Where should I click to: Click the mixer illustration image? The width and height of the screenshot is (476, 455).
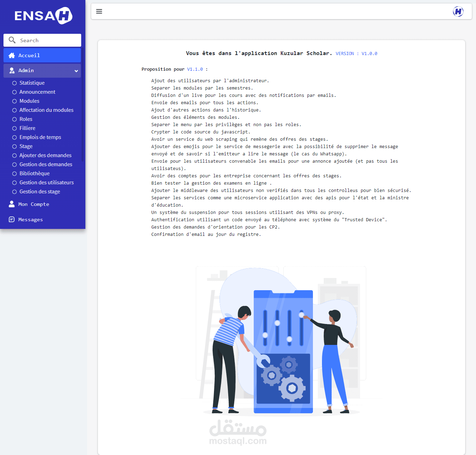(x=282, y=341)
